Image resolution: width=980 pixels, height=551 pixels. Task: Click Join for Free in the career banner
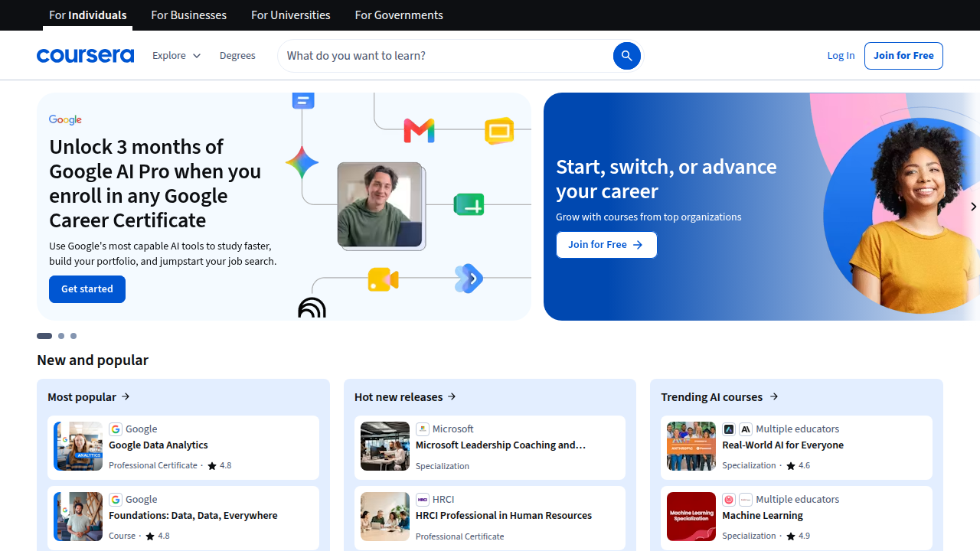(606, 245)
